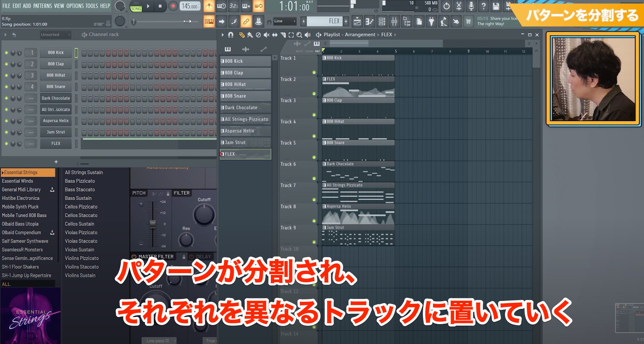The image size is (644, 344).
Task: Select the Playback tool in the Playlist
Action: click(308, 35)
